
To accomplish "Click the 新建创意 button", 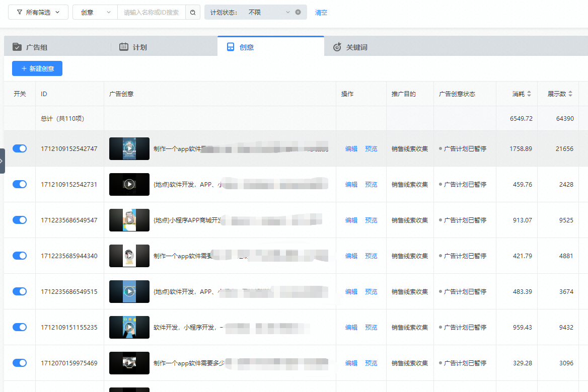I will 37,68.
